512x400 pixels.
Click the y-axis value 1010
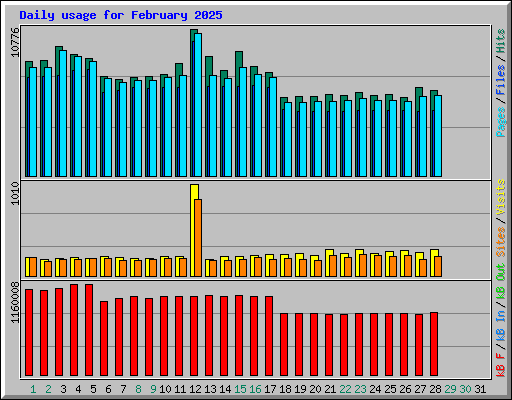pos(15,193)
